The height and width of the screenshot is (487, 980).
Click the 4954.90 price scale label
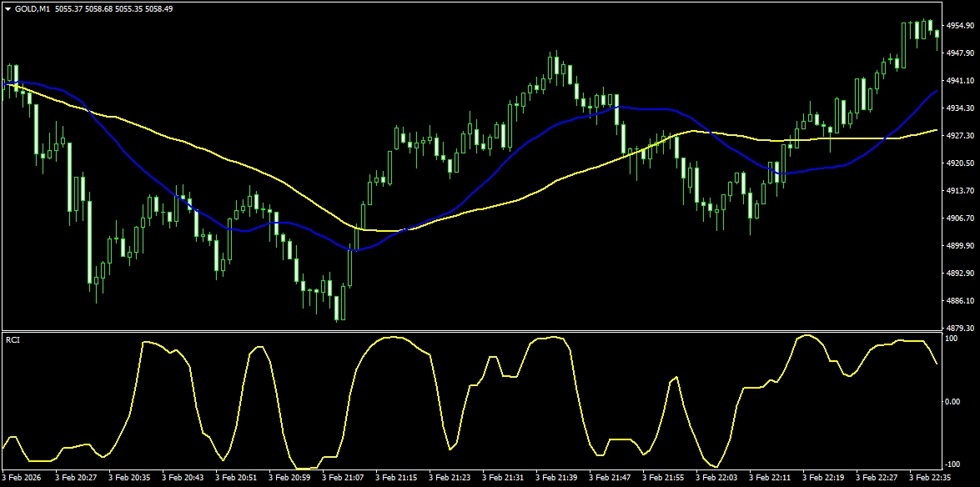(958, 26)
